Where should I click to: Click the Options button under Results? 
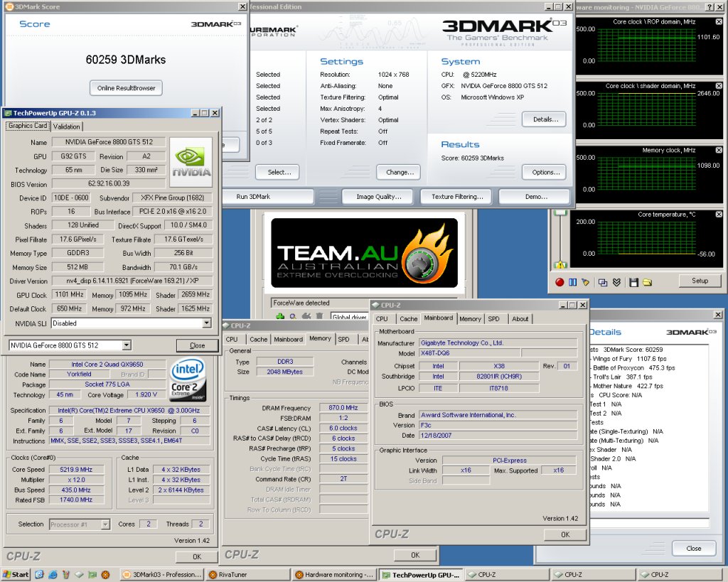pos(544,172)
